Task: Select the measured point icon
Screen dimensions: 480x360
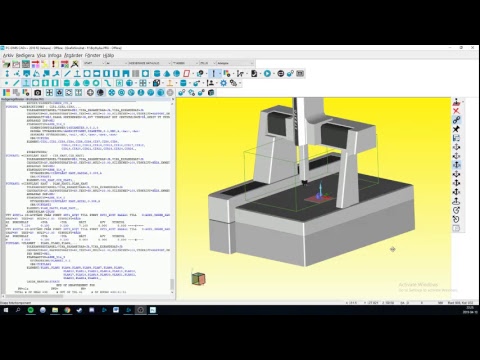Action: point(6,83)
